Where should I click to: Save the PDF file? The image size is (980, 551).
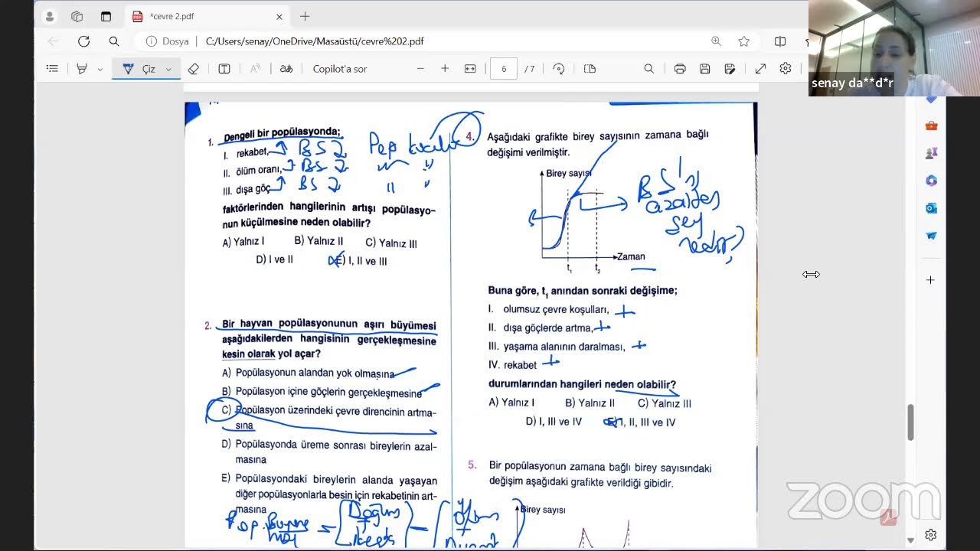pyautogui.click(x=704, y=69)
